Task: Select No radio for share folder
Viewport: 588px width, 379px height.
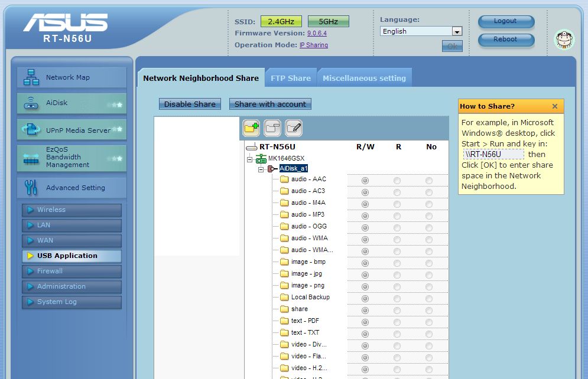Action: point(428,310)
